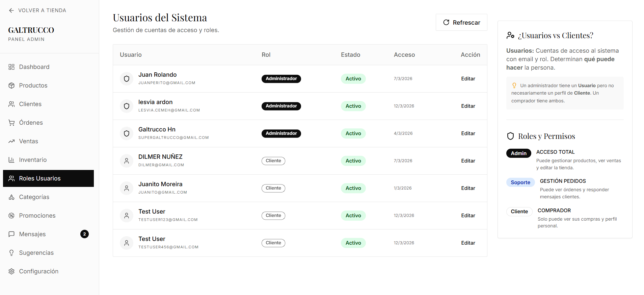This screenshot has width=644, height=295.
Task: Click the Productos box icon
Action: 11,85
